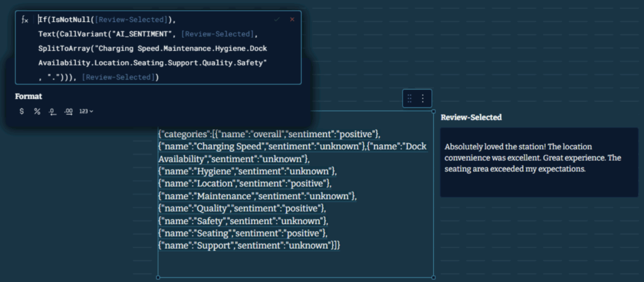Click the bottom-right resize handle of JSON element
The height and width of the screenshot is (282, 644).
pos(433,277)
